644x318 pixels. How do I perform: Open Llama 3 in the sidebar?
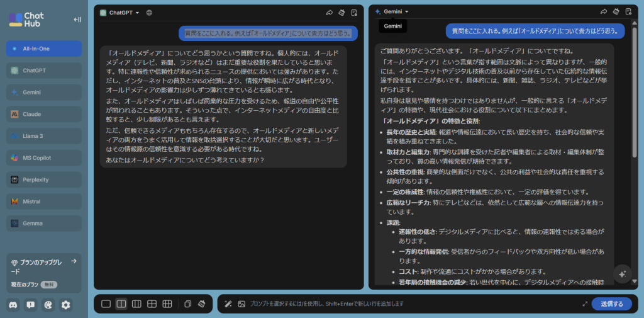tap(44, 136)
